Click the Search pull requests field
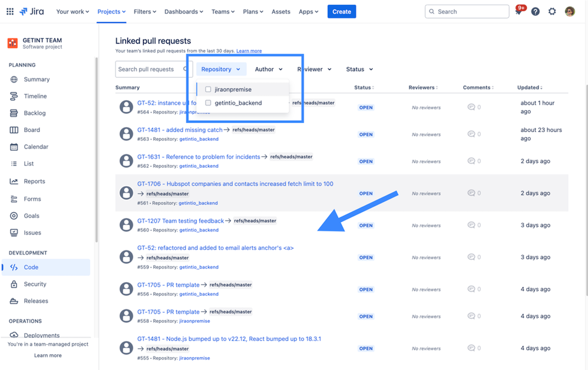The image size is (588, 370). 154,70
